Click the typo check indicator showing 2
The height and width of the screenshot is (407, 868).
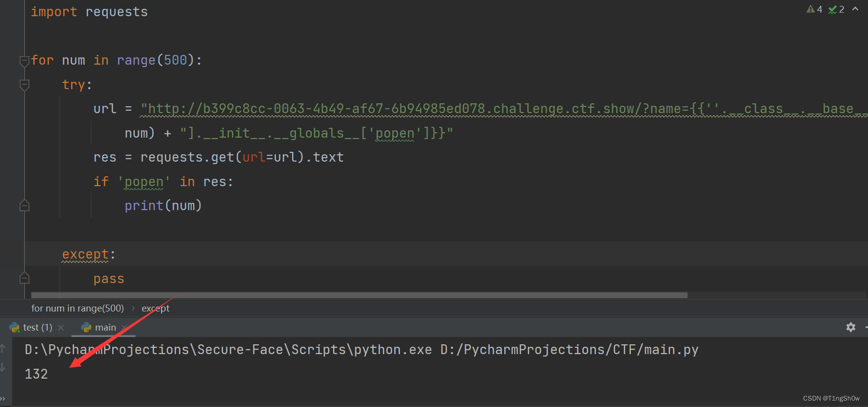836,9
